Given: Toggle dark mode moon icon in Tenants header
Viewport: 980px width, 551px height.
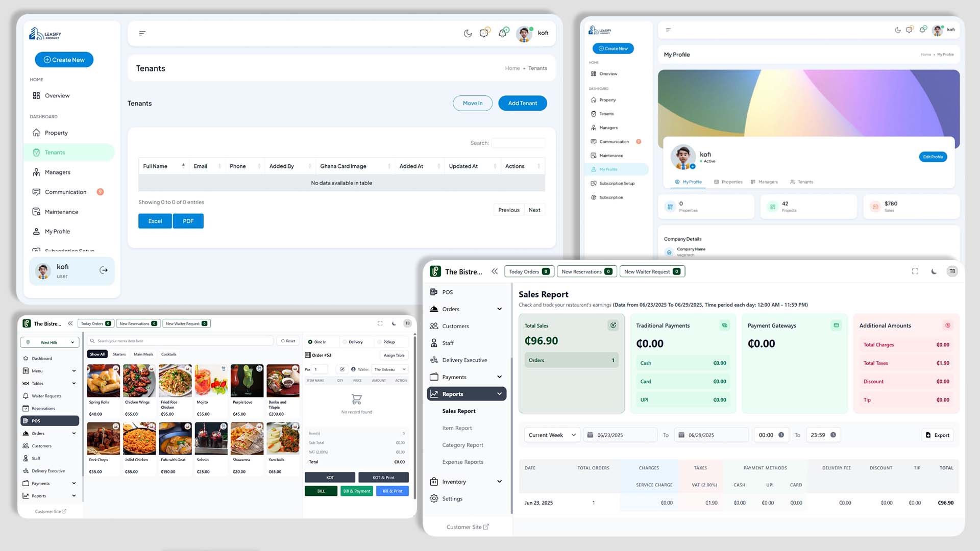Looking at the screenshot, I should [x=468, y=33].
